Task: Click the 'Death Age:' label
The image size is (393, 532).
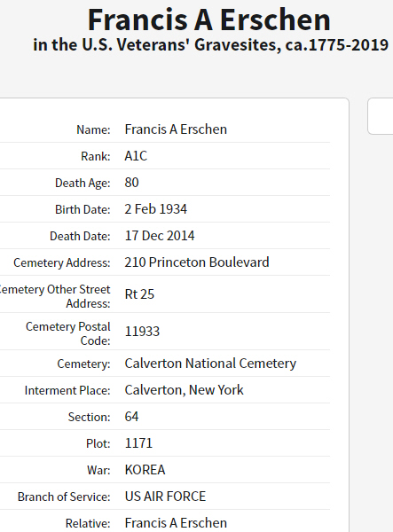Action: tap(83, 183)
